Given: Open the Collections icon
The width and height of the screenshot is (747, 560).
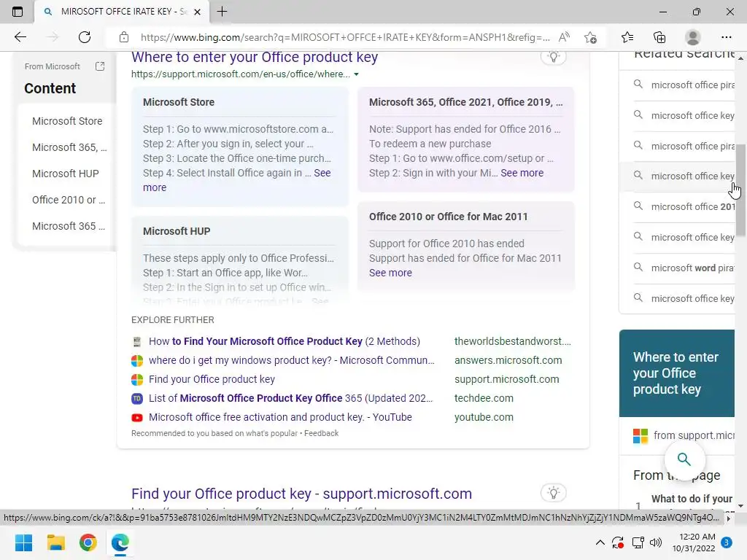Looking at the screenshot, I should coord(659,37).
